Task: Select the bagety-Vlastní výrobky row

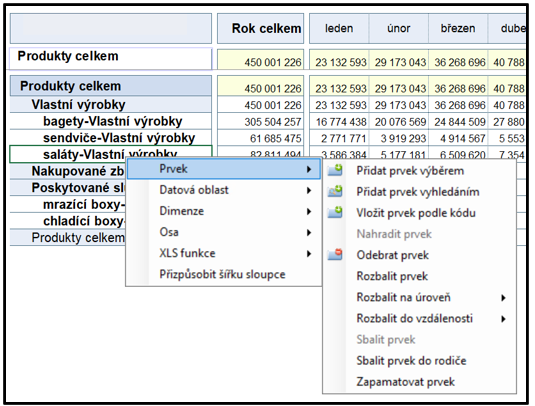Action: coord(111,121)
